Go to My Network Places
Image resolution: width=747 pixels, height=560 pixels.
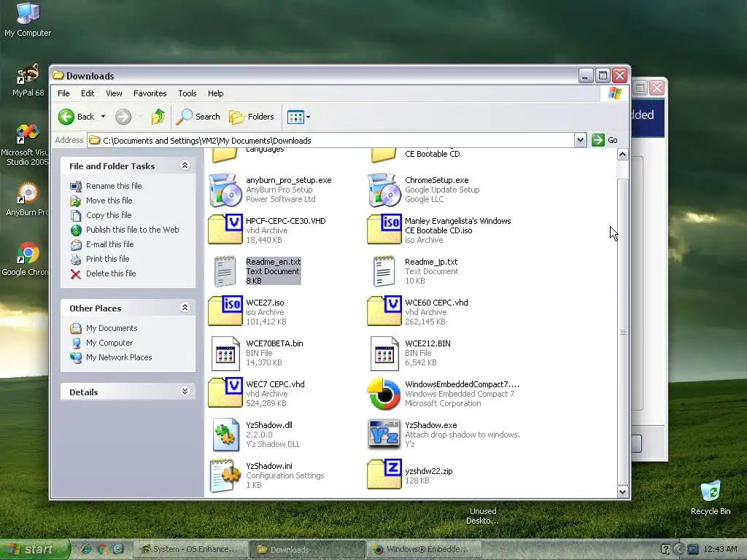click(x=119, y=357)
